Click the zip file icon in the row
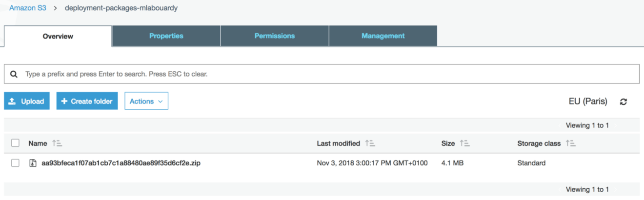The height and width of the screenshot is (200, 644). [x=33, y=163]
